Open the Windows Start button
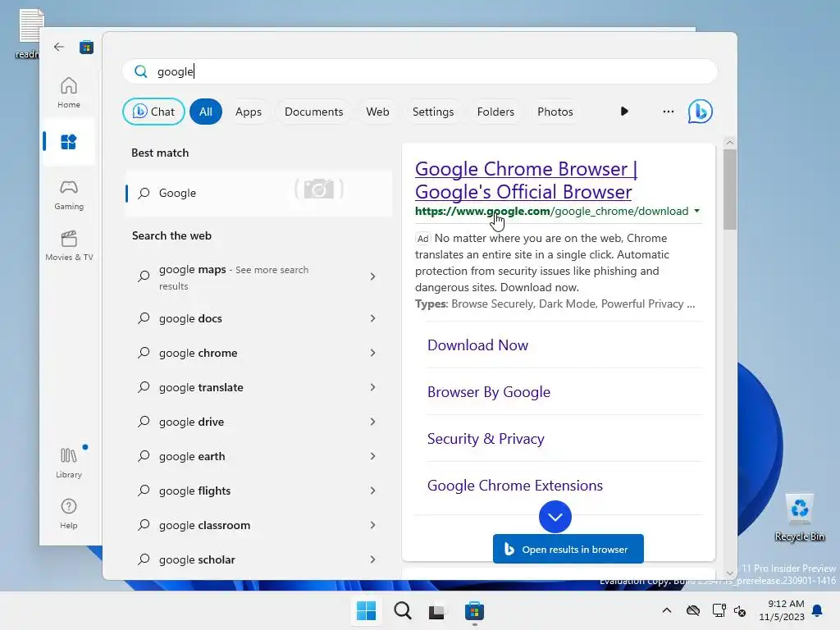The height and width of the screenshot is (630, 840). [x=367, y=610]
